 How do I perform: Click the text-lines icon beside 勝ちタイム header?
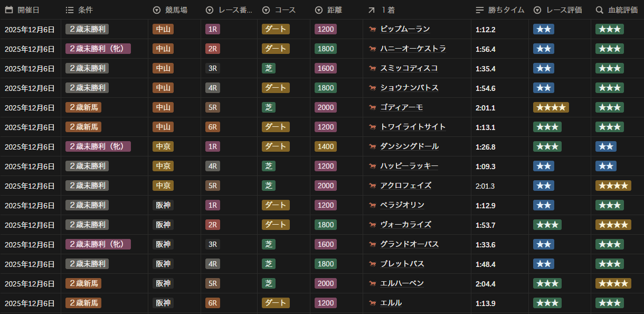[479, 10]
